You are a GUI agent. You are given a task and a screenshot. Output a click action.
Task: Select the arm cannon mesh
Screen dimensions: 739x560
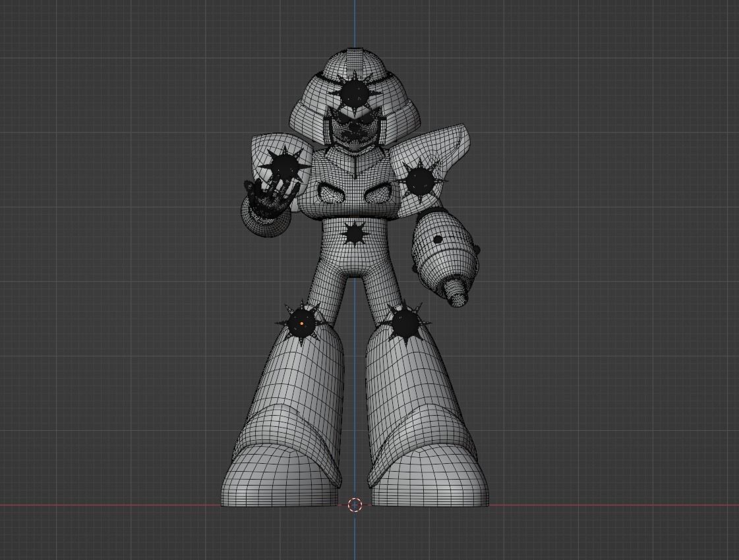(446, 256)
